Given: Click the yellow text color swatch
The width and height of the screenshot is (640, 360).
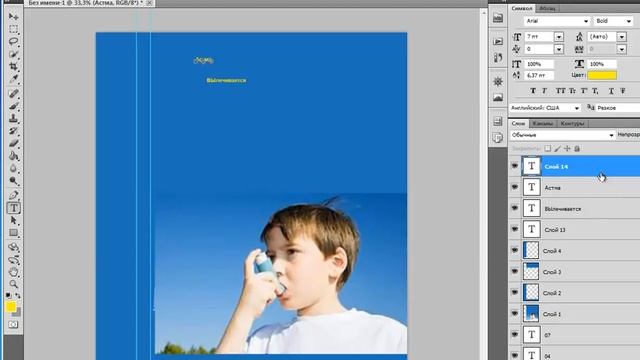Looking at the screenshot, I should point(602,76).
